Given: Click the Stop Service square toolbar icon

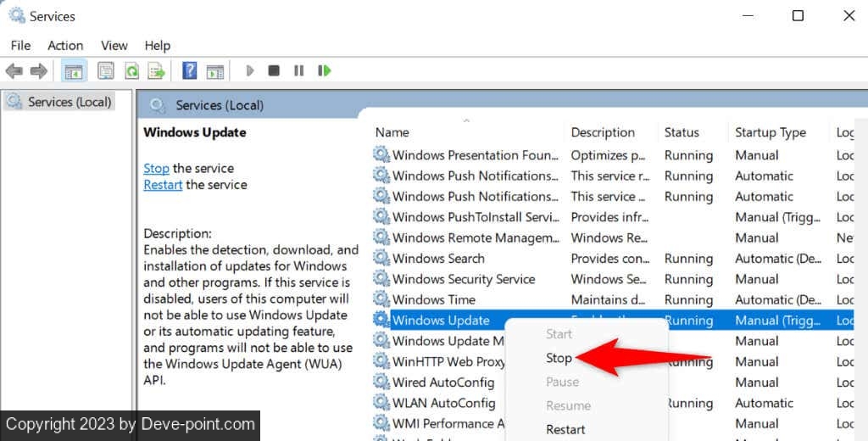Looking at the screenshot, I should click(x=273, y=70).
